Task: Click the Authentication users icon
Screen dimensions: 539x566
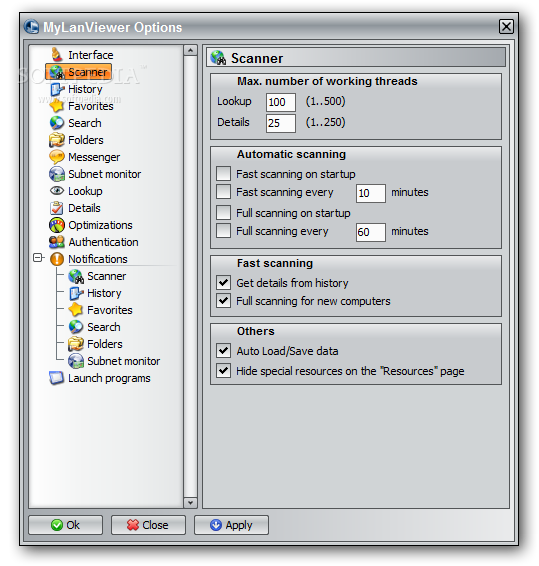Action: [57, 242]
